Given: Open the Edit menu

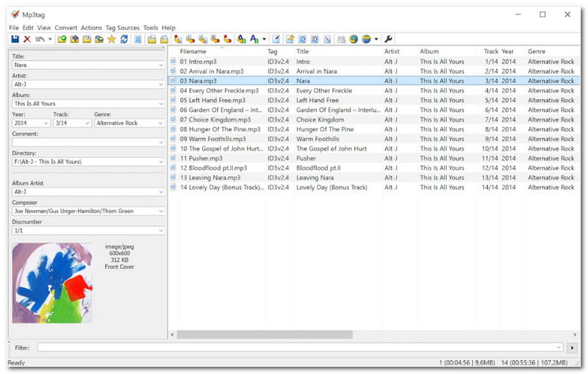Looking at the screenshot, I should click(x=28, y=28).
